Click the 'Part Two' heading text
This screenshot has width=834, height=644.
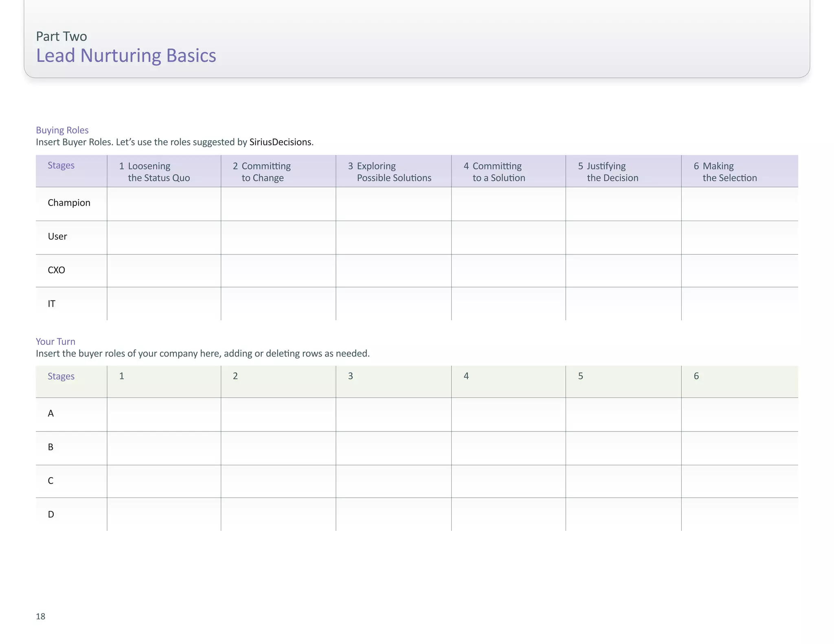(61, 36)
